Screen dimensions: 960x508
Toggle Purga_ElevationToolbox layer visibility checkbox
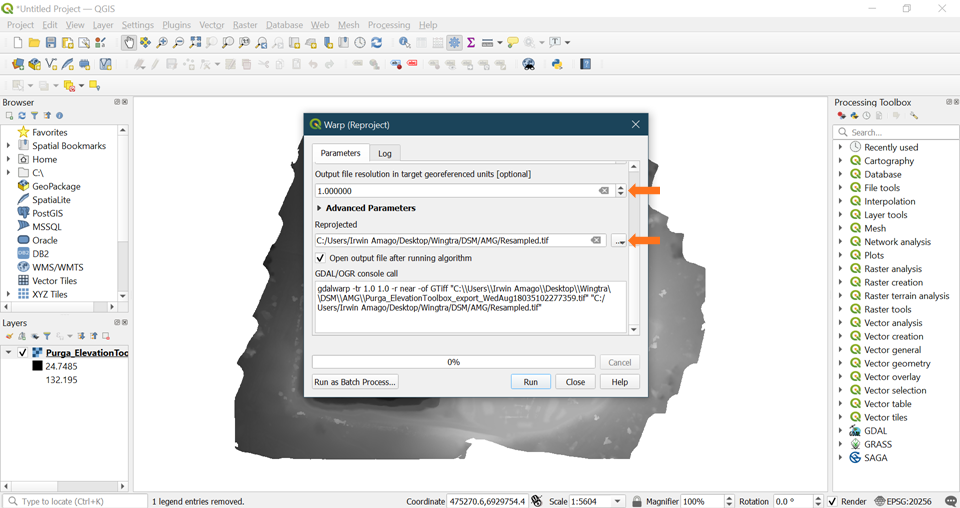pos(22,353)
